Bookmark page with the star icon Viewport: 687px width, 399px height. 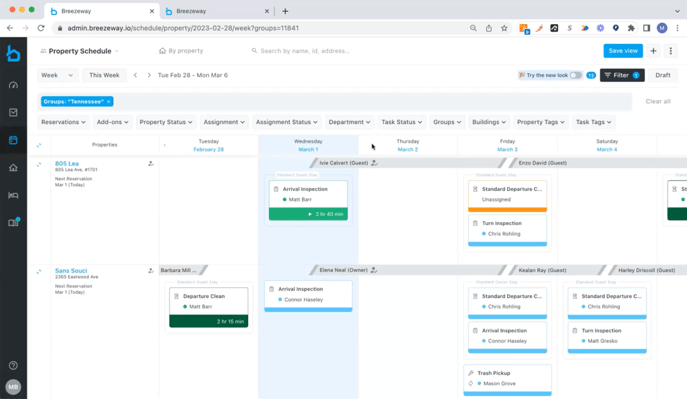click(x=504, y=28)
